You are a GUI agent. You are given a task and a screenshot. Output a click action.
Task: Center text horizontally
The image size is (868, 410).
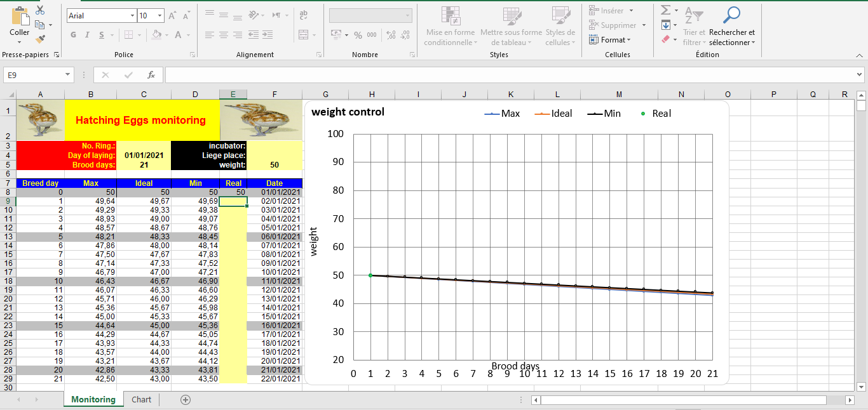[x=224, y=35]
